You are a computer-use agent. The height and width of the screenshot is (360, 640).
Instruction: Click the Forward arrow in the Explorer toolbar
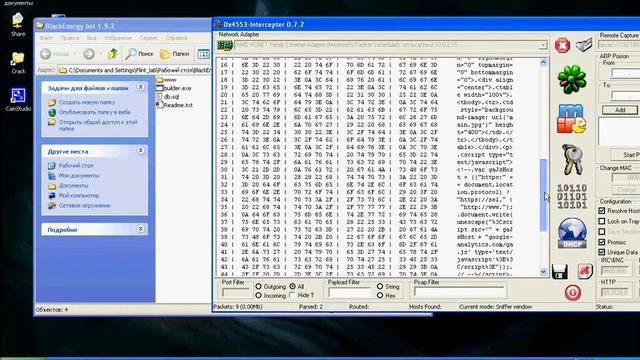click(x=89, y=53)
